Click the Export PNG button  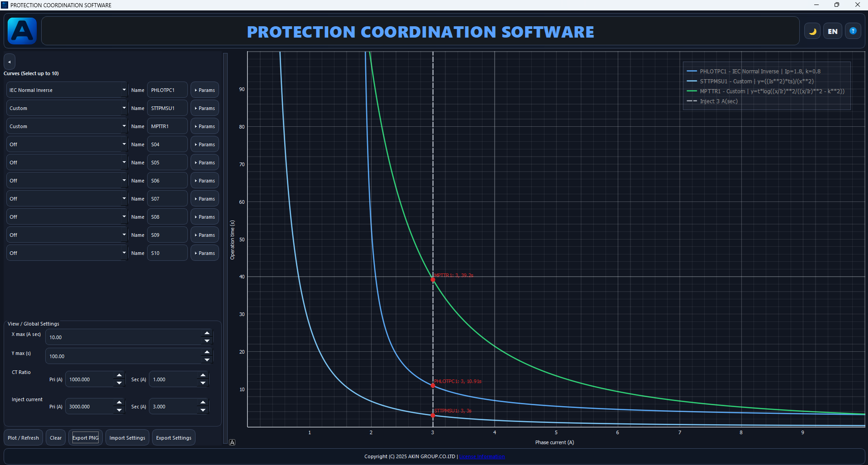pyautogui.click(x=86, y=438)
